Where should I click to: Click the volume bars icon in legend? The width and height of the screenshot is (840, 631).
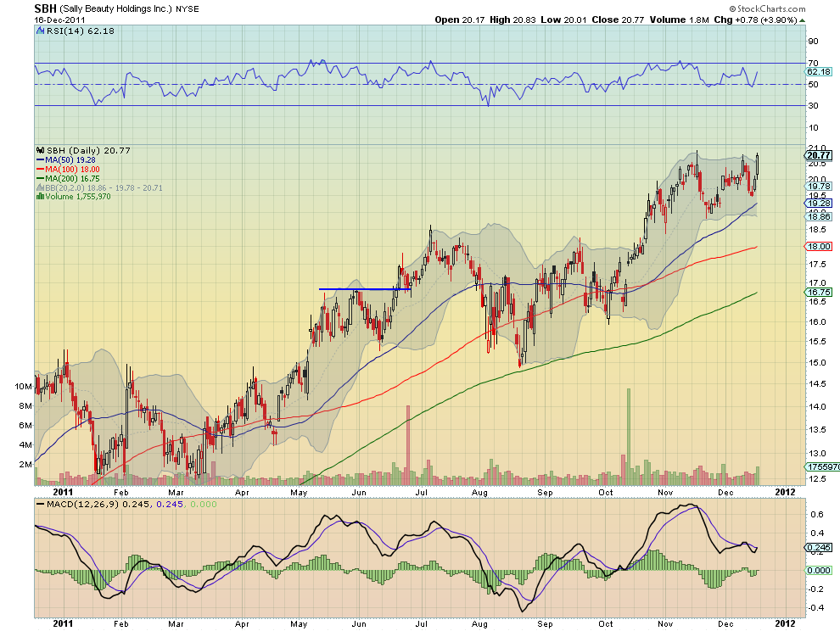[x=40, y=197]
